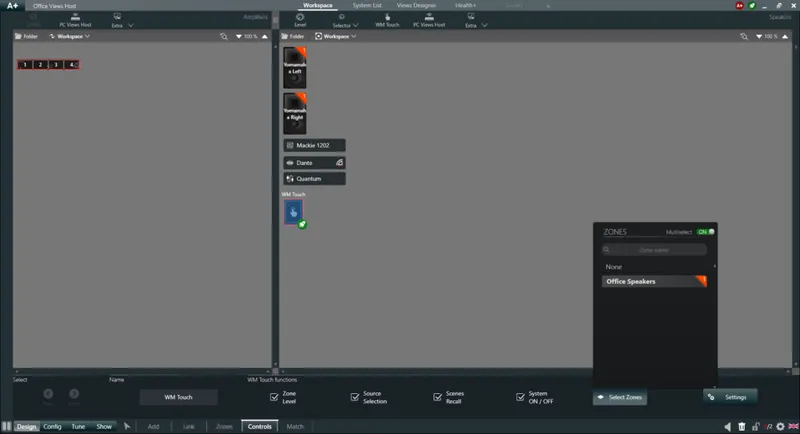800x434 pixels.
Task: Select the WM Touch device icon
Action: [x=293, y=212]
